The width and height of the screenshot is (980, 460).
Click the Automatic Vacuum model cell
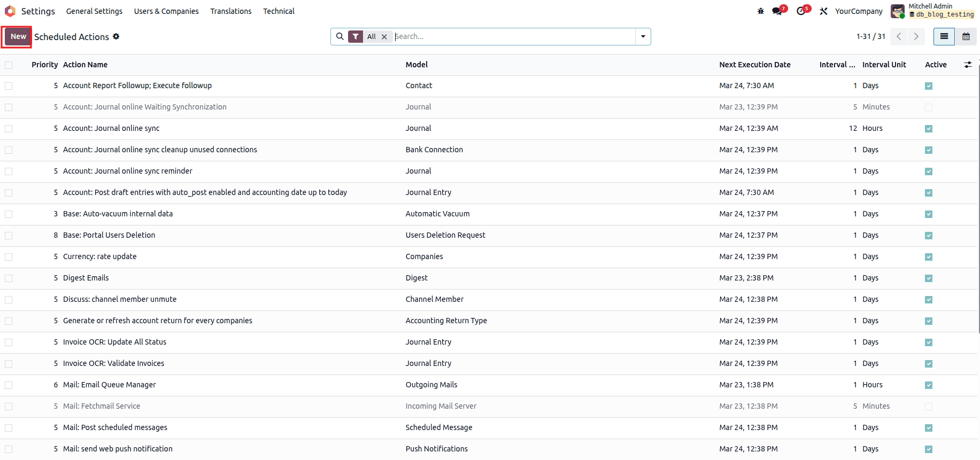tap(437, 214)
